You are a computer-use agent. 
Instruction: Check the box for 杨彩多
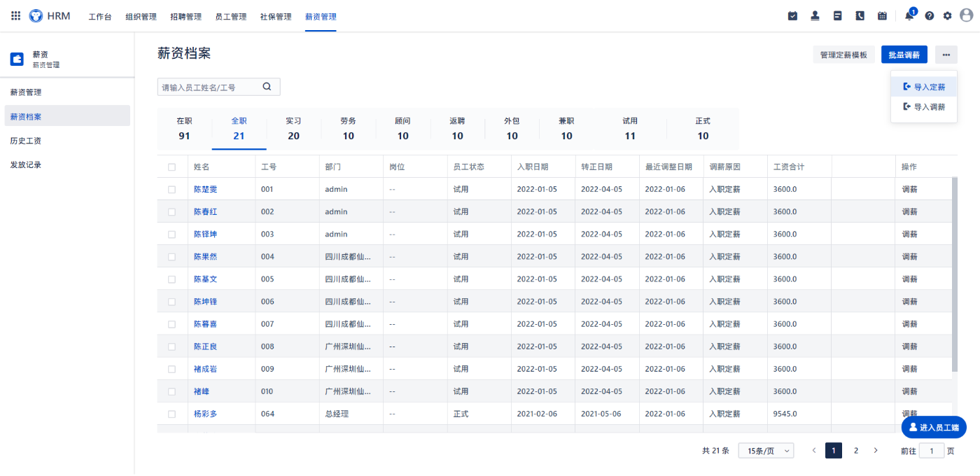pyautogui.click(x=172, y=414)
